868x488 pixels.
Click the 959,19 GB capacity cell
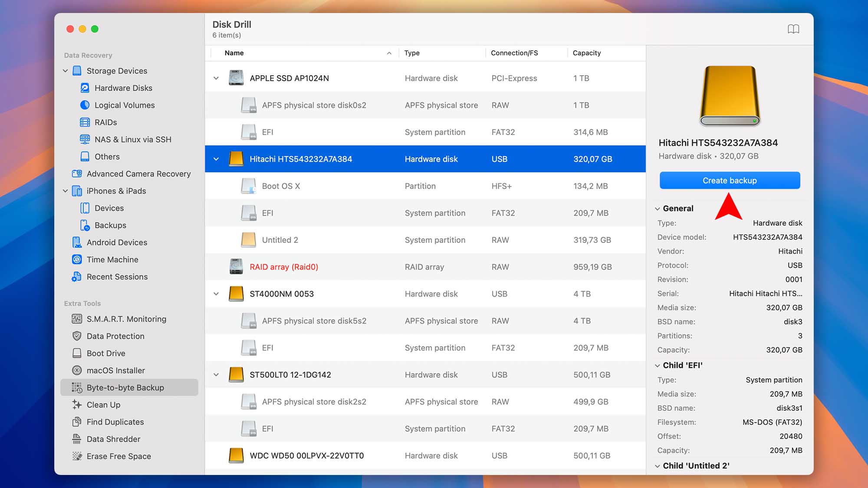[592, 267]
